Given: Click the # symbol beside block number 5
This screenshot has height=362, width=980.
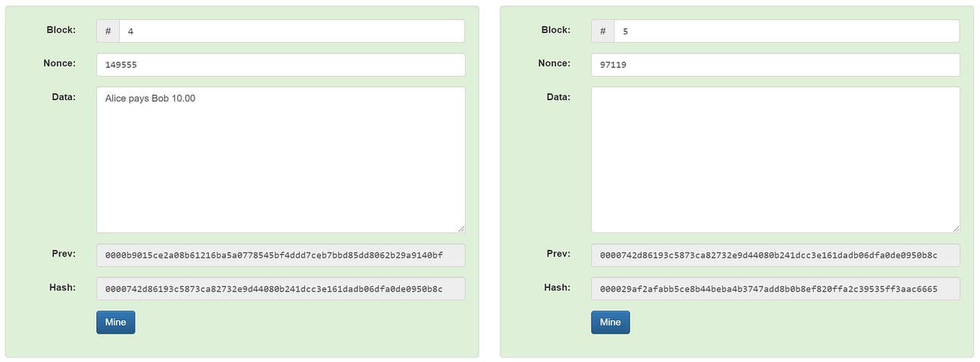Looking at the screenshot, I should pyautogui.click(x=602, y=31).
